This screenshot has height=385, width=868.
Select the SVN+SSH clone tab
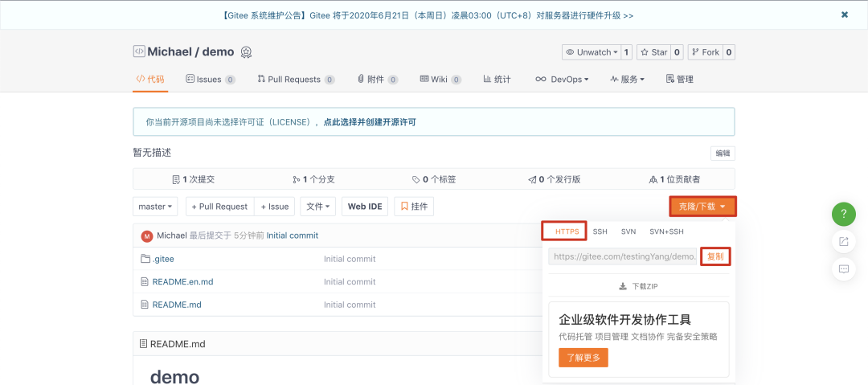tap(666, 231)
